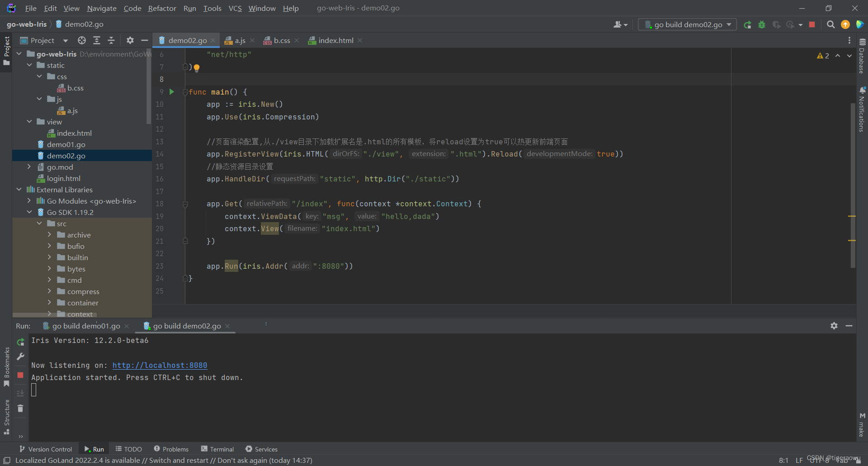The image size is (868, 466).
Task: Open the user account icon dropdown
Action: [620, 25]
